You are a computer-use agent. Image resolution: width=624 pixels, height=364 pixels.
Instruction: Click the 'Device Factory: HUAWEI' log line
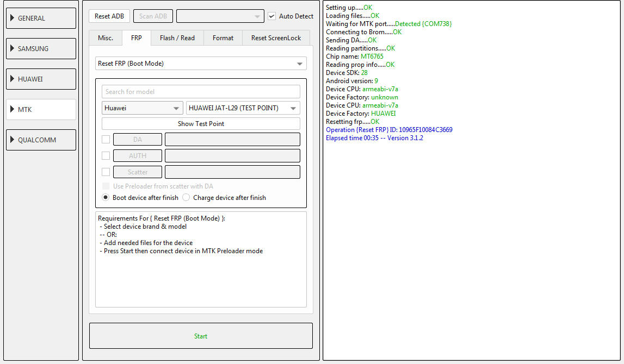[361, 114]
